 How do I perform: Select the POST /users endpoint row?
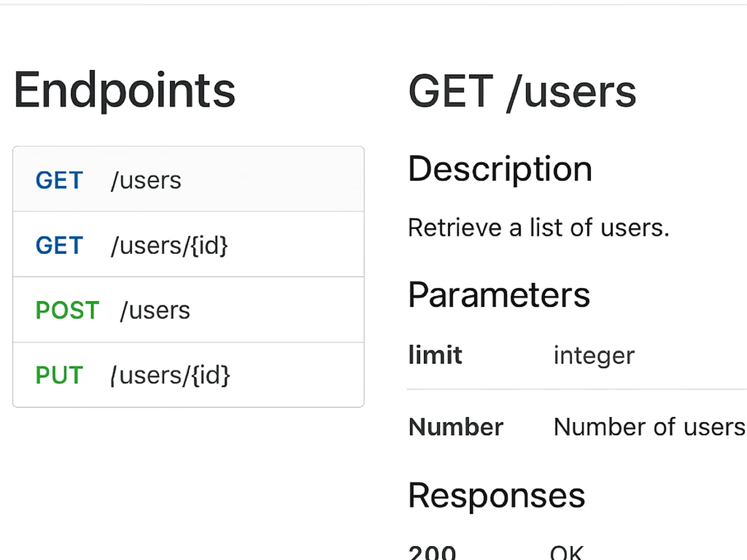pos(188,309)
